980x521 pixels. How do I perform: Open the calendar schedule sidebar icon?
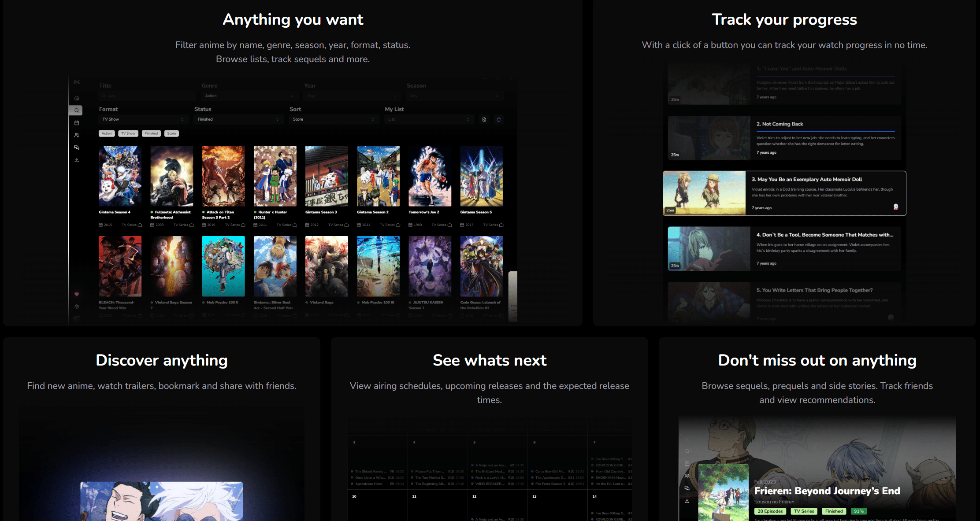point(77,123)
